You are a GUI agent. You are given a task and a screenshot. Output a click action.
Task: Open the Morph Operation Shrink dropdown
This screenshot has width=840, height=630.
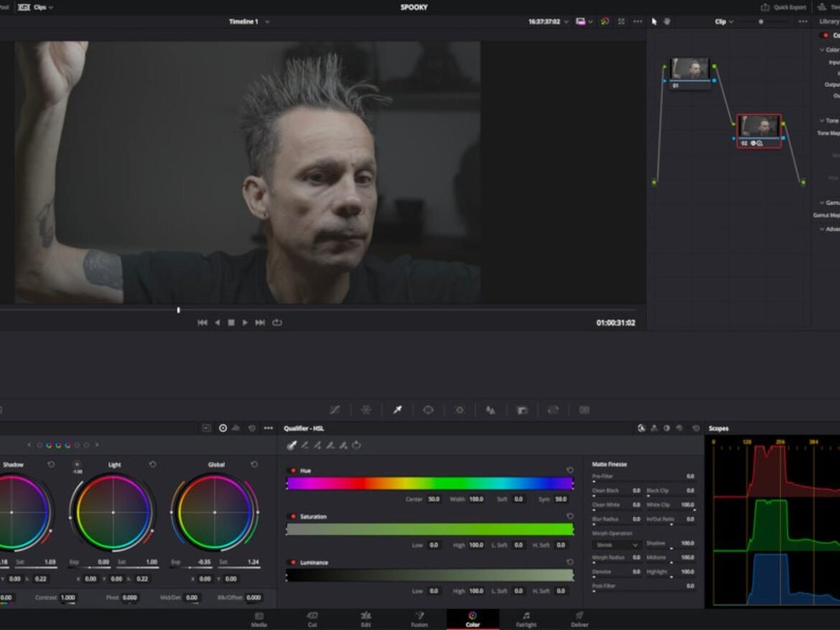[x=616, y=545]
